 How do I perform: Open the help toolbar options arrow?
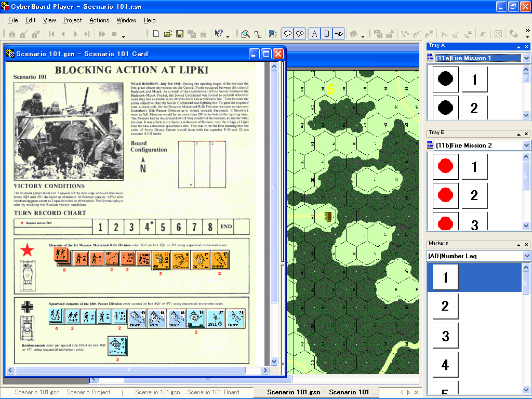(x=228, y=36)
